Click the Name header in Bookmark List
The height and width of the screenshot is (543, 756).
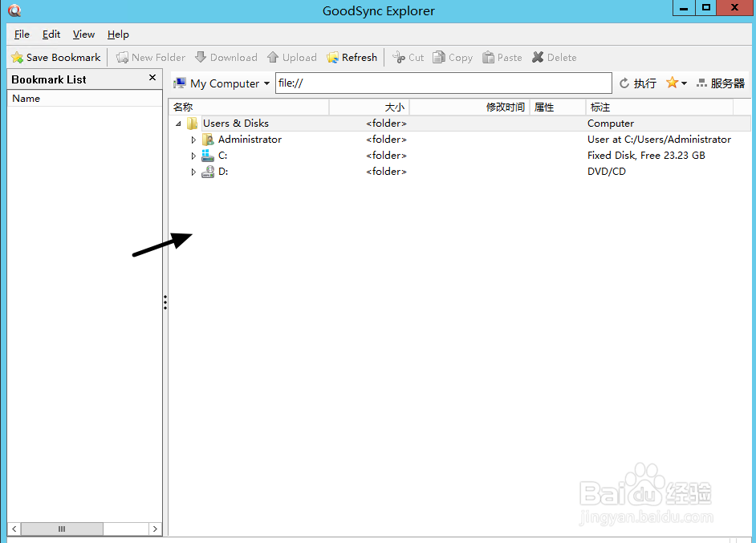84,99
